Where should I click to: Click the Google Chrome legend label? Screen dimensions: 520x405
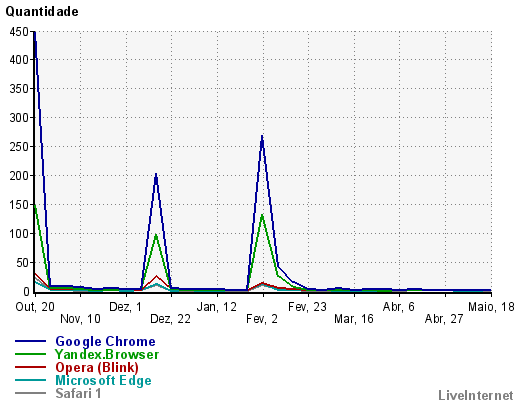click(105, 342)
